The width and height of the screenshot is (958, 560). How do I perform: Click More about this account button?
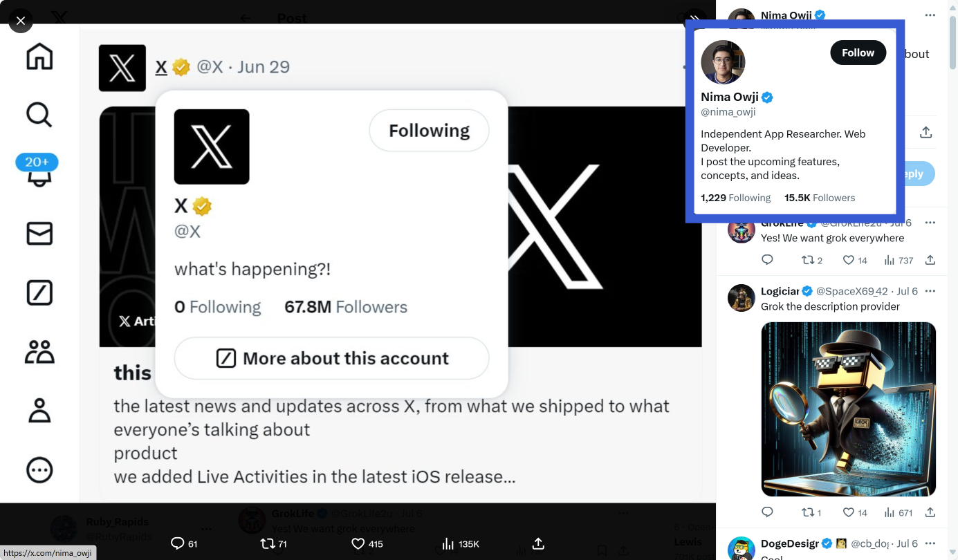tap(331, 358)
